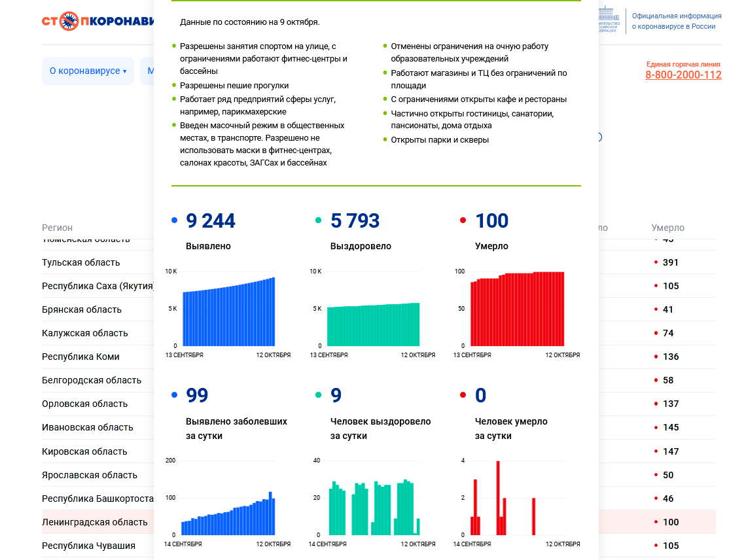Image resolution: width=746 pixels, height=560 pixels.
Task: Open Официальная информация о коронавирусе link
Action: click(676, 21)
